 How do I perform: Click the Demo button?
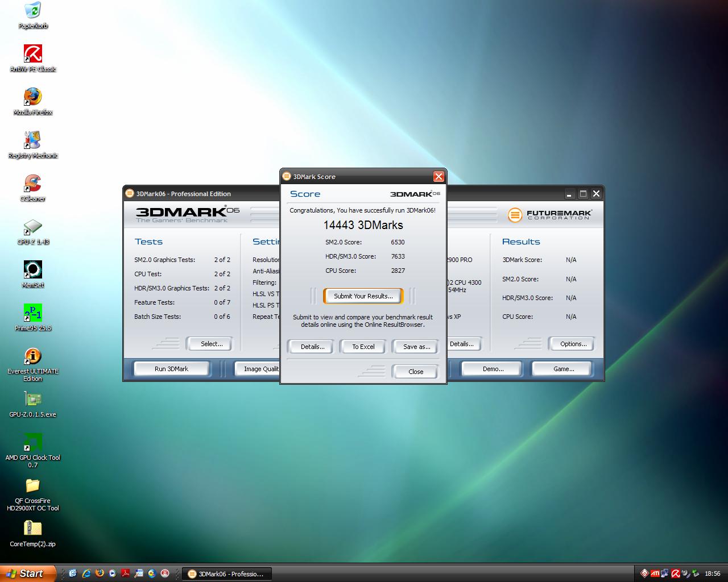pos(493,369)
